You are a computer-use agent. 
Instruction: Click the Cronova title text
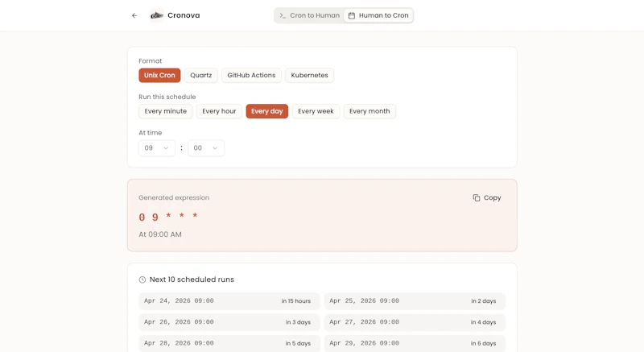point(184,15)
